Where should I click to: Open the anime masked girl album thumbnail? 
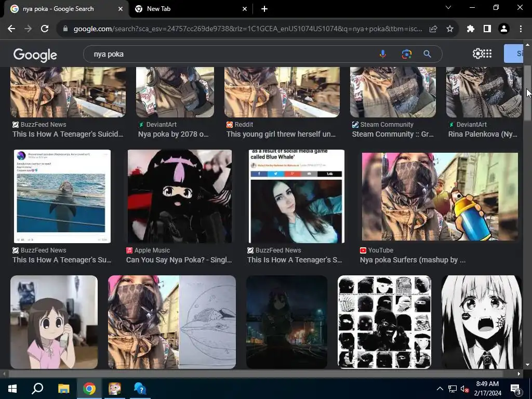179,196
